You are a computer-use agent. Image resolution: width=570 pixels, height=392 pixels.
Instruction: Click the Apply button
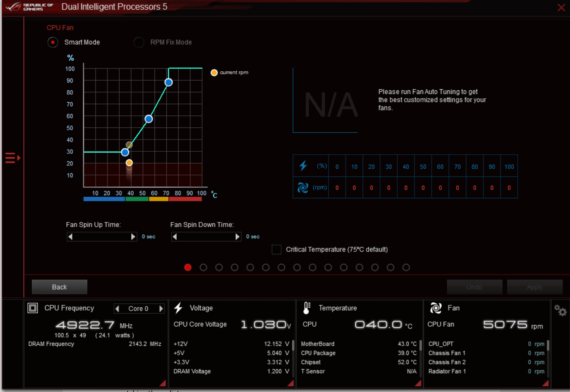click(x=535, y=287)
